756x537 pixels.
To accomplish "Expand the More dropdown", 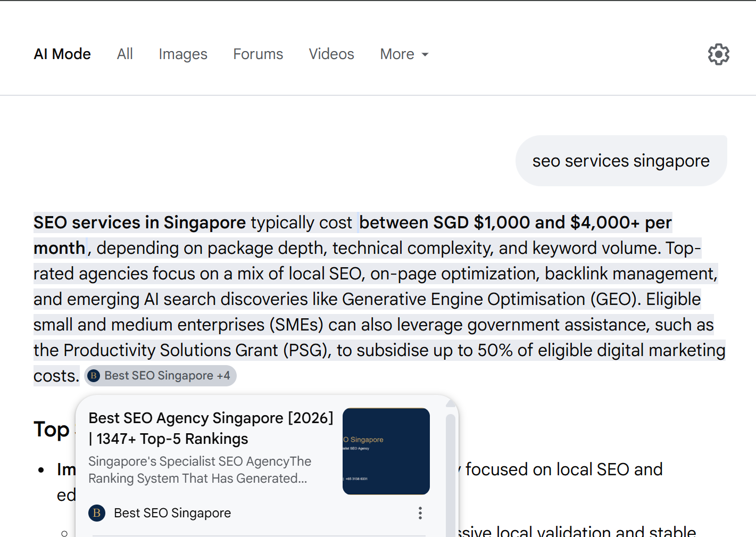I will pos(404,54).
